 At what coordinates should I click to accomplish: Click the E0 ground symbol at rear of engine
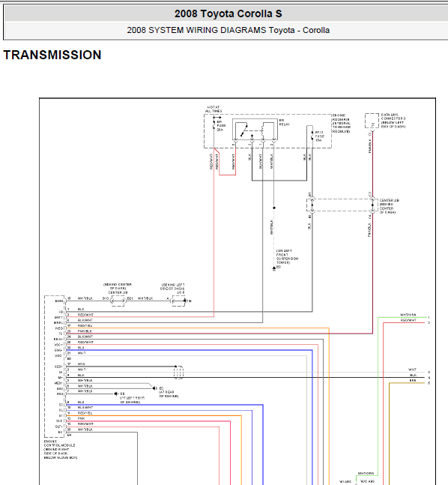click(154, 388)
